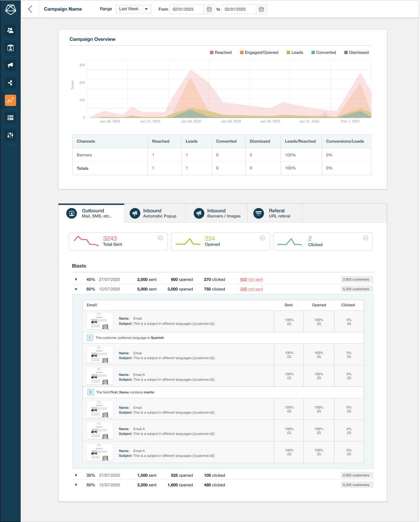The width and height of the screenshot is (420, 522).
Task: Click the Outbound tab contact icon
Action: [x=71, y=213]
